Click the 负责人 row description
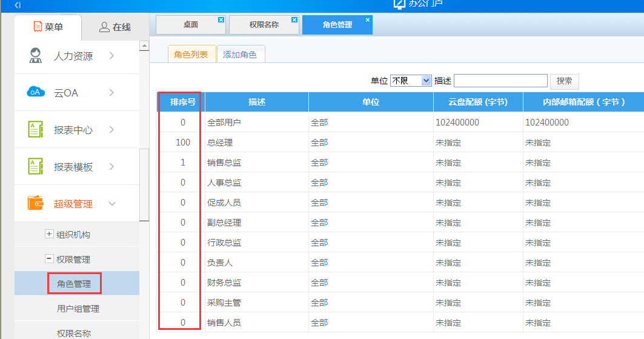Screen dimensions: 644x339 point(220,263)
